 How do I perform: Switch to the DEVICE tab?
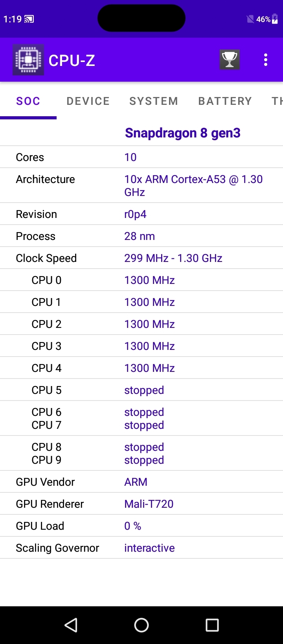[88, 101]
